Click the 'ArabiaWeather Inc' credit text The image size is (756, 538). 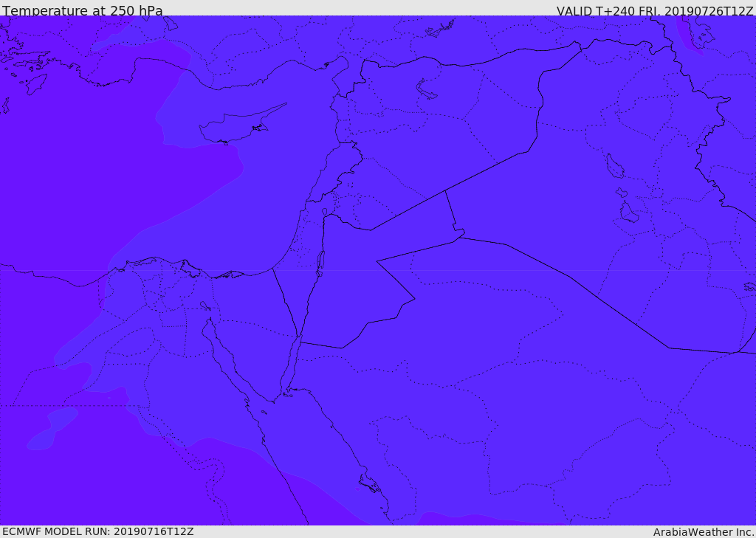click(704, 532)
